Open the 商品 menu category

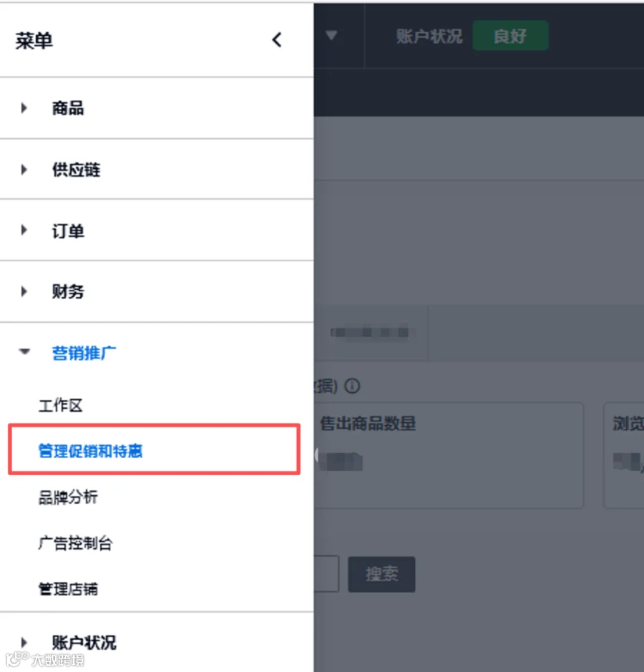point(68,108)
